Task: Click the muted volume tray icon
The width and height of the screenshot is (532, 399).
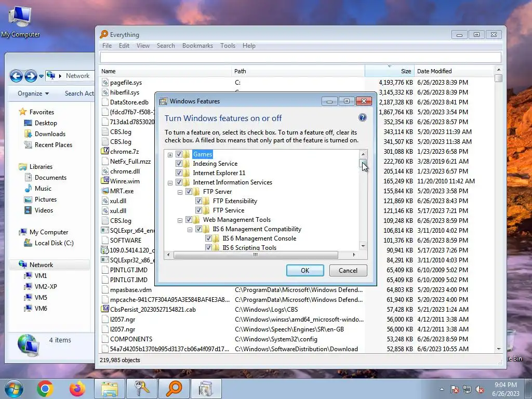Action: 480,389
